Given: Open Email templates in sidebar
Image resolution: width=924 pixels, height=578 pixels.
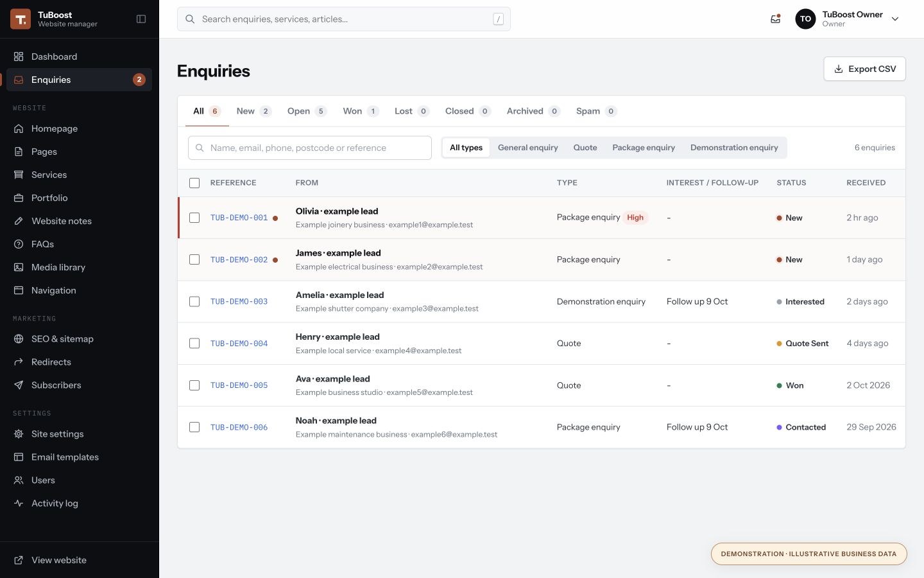Looking at the screenshot, I should point(79,457).
